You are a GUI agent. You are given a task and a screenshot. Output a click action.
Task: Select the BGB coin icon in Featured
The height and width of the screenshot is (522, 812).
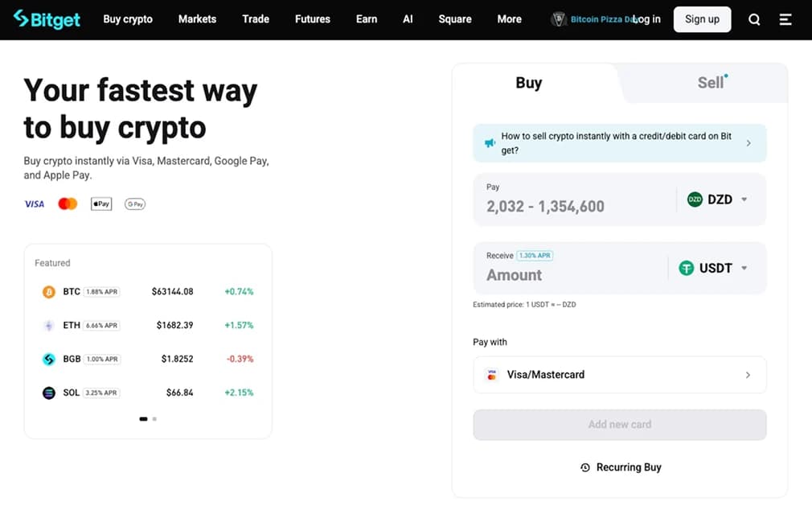49,359
